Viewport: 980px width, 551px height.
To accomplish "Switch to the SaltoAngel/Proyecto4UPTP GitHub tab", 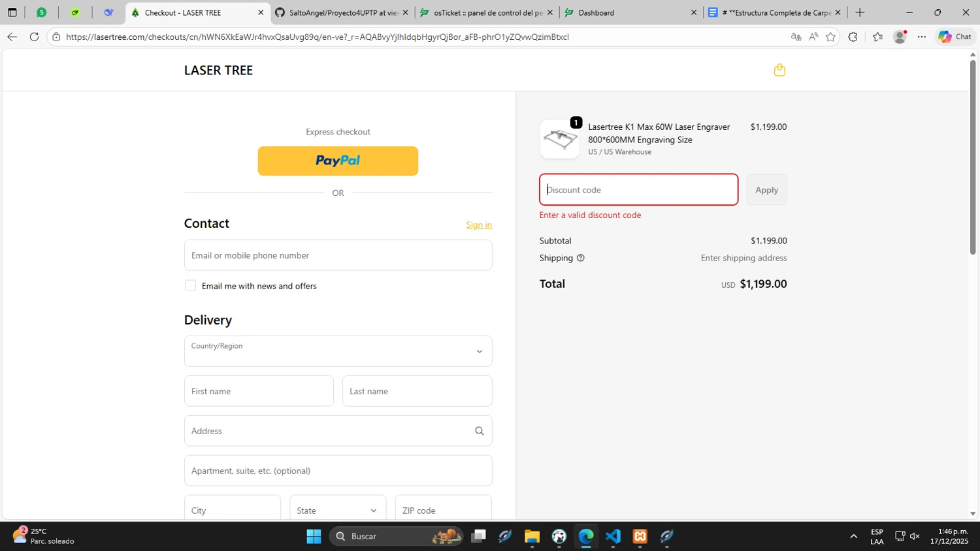I will 342,12.
